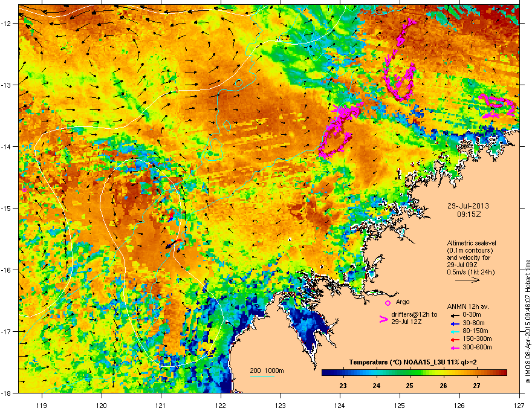Click the colorbar tick label 24
532x411 pixels.
tap(376, 386)
